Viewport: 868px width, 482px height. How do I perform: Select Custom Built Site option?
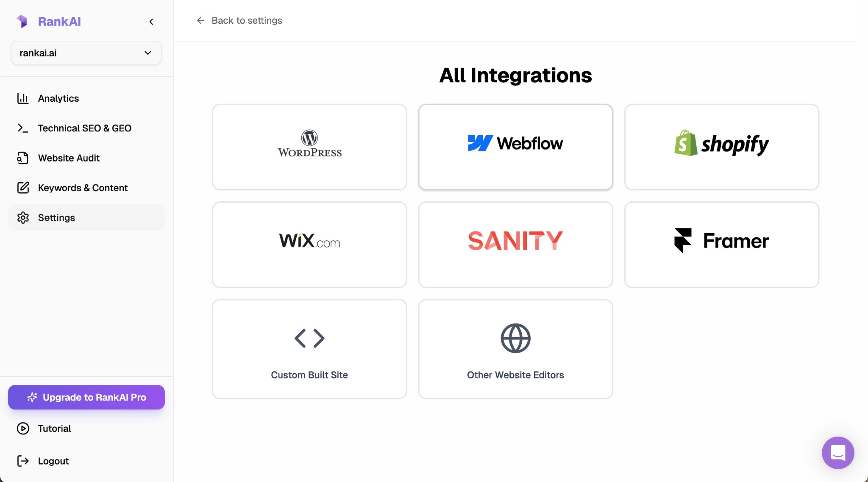pos(309,349)
